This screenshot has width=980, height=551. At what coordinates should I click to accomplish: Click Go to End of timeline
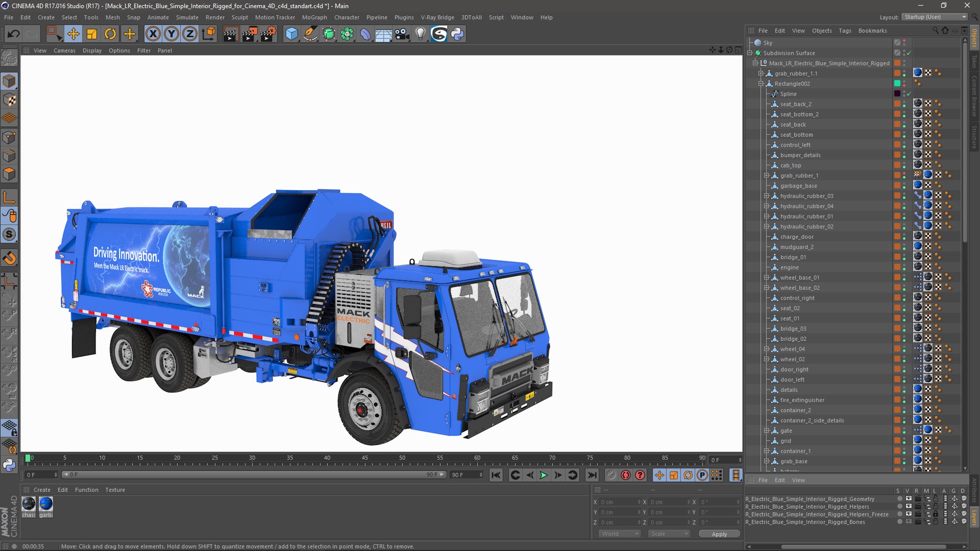point(592,475)
